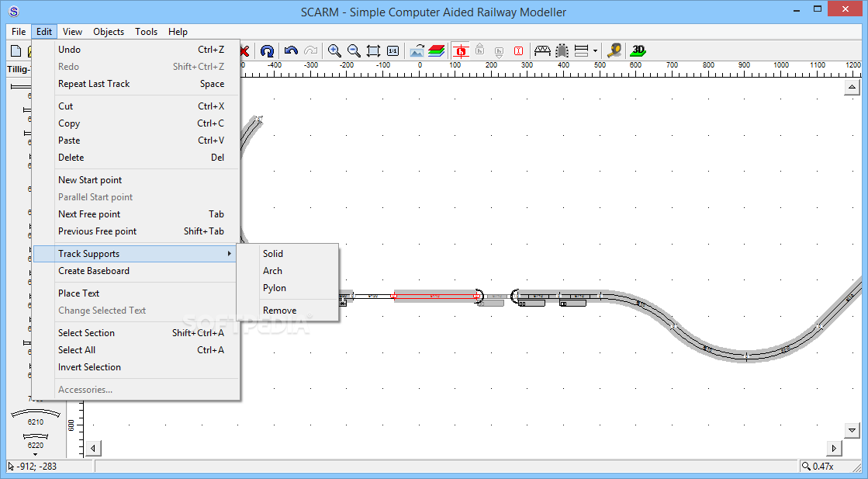
Task: Click the Zoom In magnifier icon
Action: [334, 51]
